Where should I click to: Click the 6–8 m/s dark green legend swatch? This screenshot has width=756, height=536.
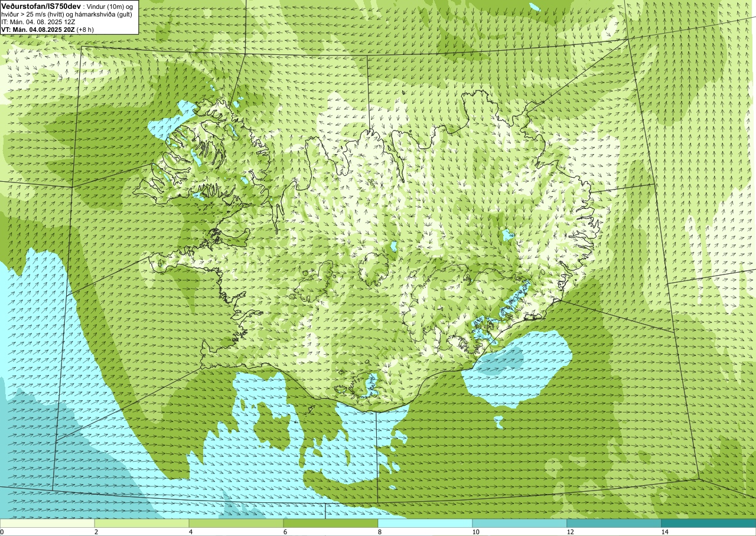click(x=331, y=523)
